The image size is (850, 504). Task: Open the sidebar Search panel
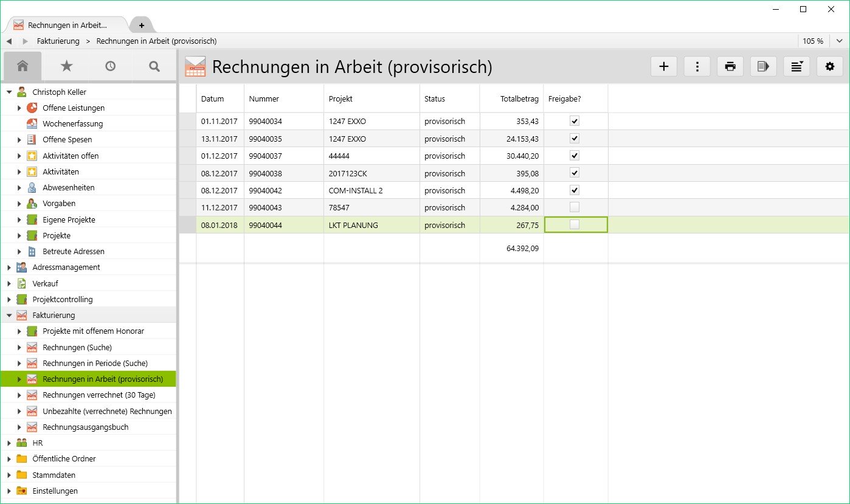pyautogui.click(x=154, y=66)
